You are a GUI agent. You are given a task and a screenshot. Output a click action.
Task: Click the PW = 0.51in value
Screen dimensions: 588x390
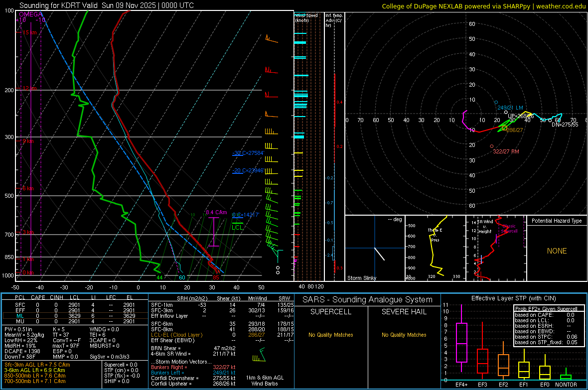[18, 329]
